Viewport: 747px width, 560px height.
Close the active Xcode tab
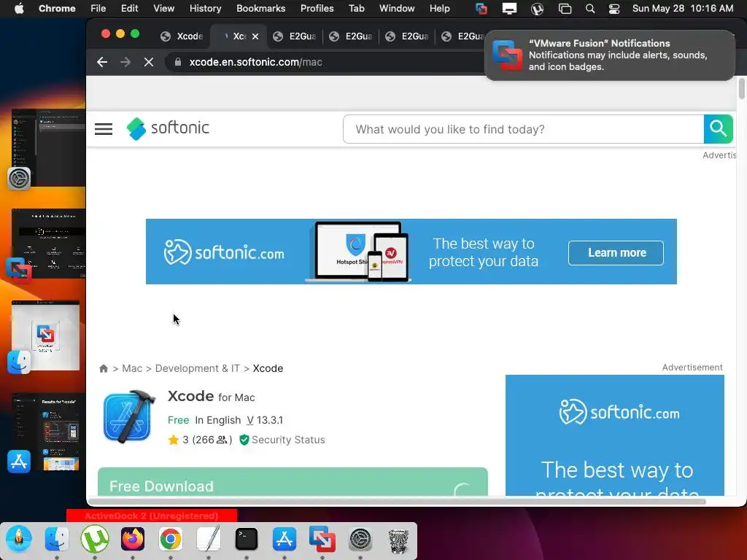click(x=255, y=36)
